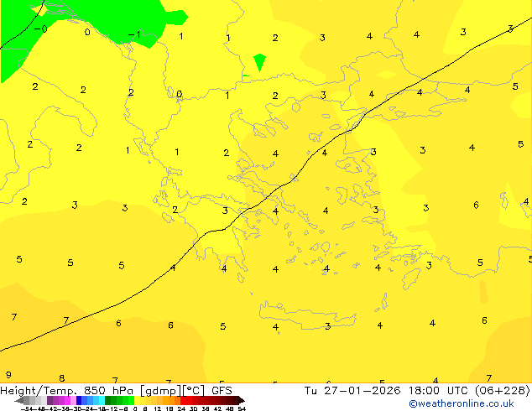The image size is (532, 411).
Task: Click the temperature value -0 on the map
Action: [x=41, y=29]
